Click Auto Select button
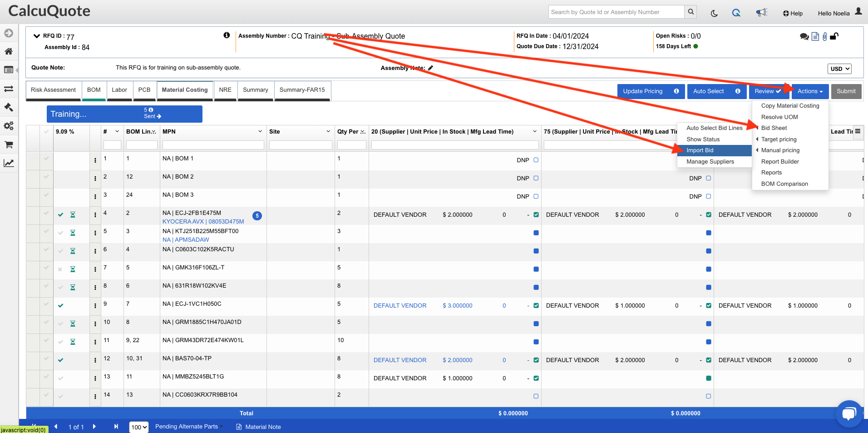The image size is (868, 433). click(717, 91)
